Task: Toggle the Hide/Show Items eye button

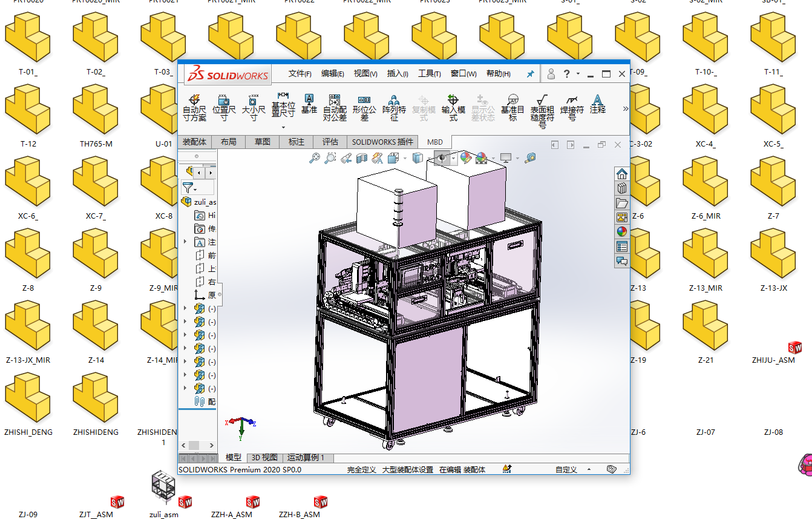Action: pos(442,158)
